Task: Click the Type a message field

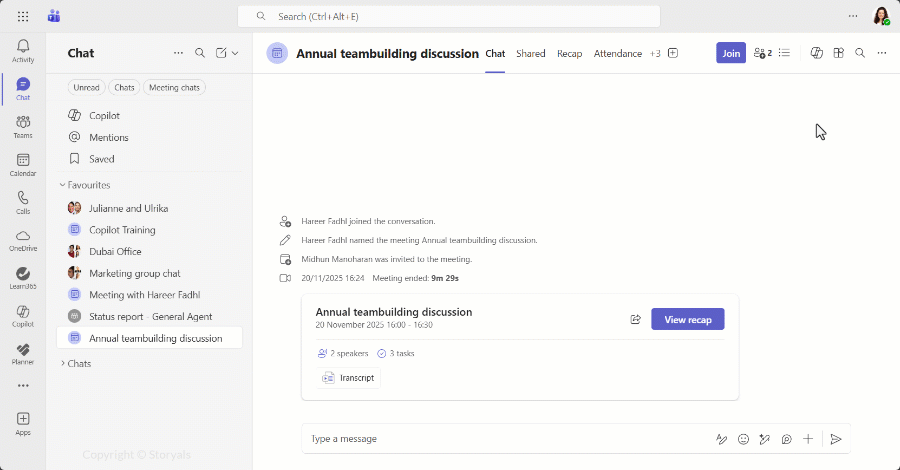Action: [500, 439]
